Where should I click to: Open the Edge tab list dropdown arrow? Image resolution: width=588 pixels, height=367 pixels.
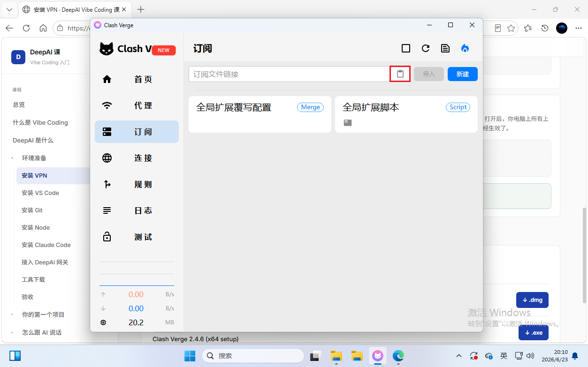click(x=9, y=9)
